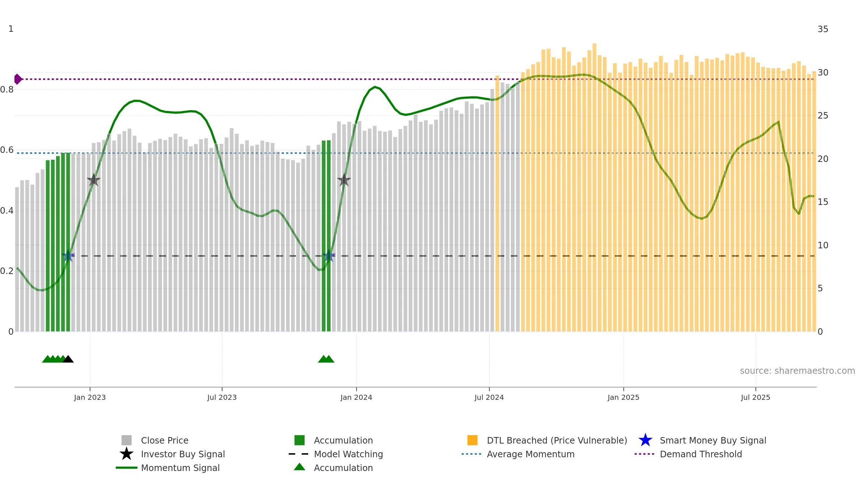The width and height of the screenshot is (868, 488).
Task: Click the black star marker near Jan 2024
Action: pos(344,180)
